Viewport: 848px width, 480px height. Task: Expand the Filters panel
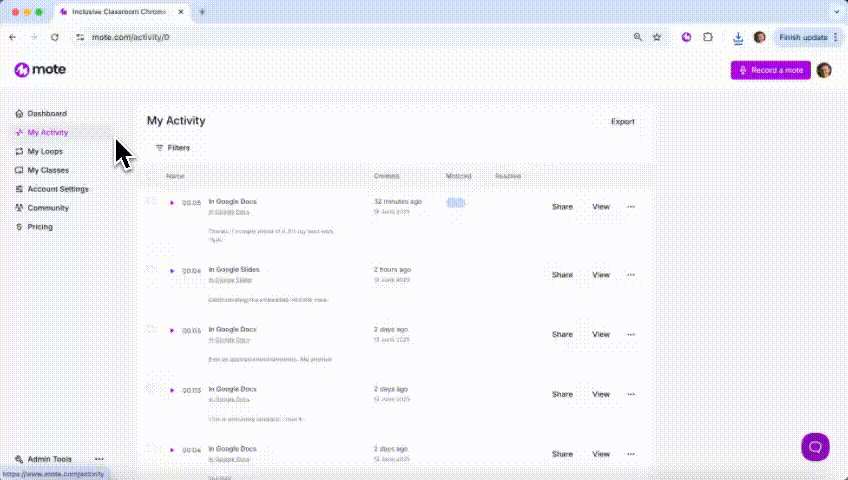click(173, 148)
